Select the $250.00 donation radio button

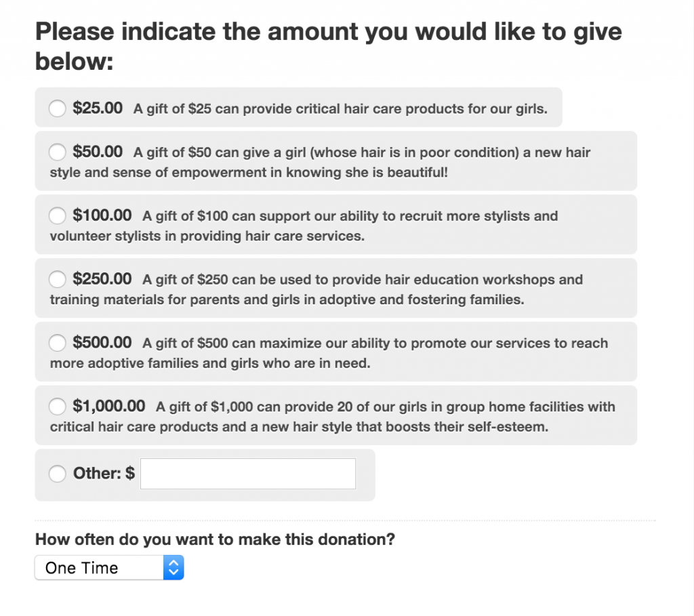click(x=57, y=279)
